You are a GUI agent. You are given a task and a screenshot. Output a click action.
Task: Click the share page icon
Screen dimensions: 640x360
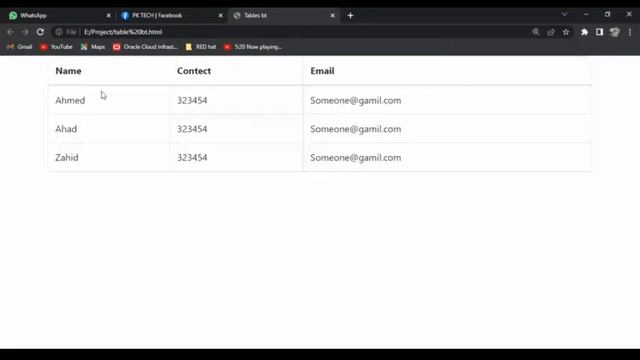(551, 32)
